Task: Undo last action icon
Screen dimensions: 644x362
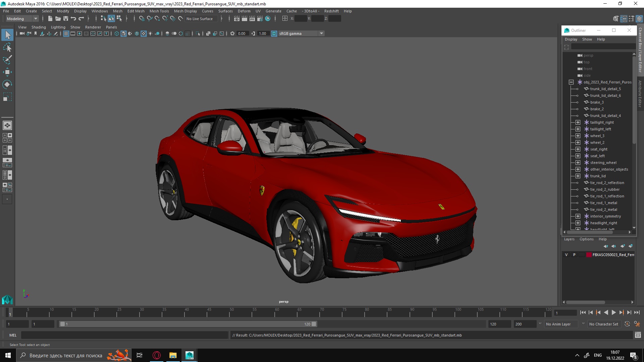Action: [73, 19]
